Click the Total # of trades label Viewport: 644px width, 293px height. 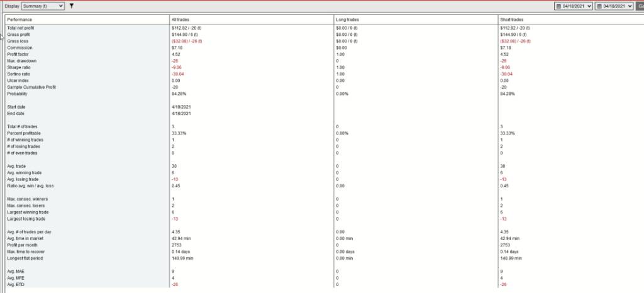click(22, 126)
